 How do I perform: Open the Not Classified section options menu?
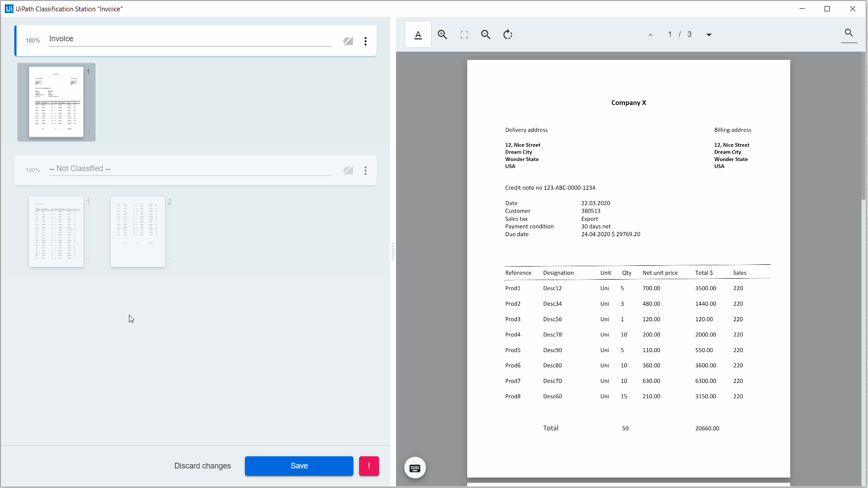(x=366, y=171)
